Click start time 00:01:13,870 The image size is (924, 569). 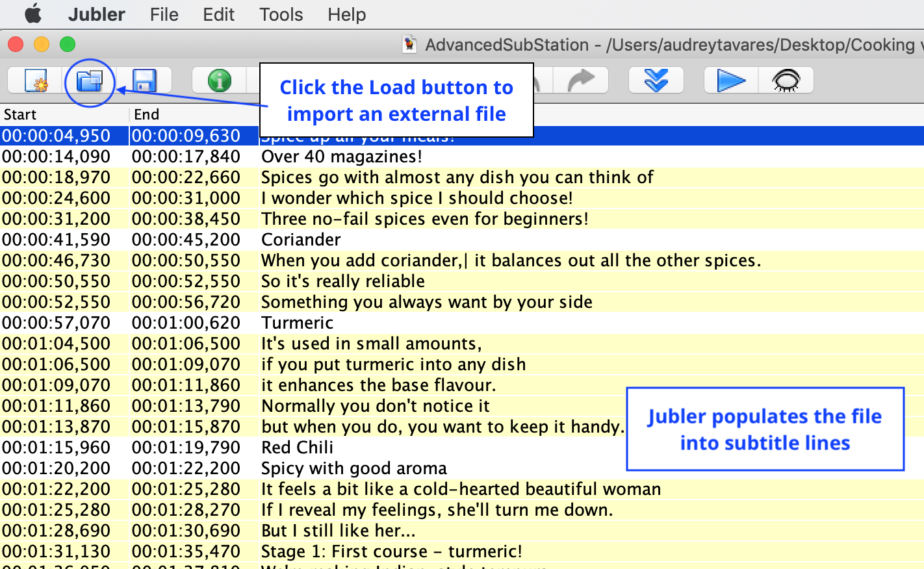pyautogui.click(x=57, y=427)
